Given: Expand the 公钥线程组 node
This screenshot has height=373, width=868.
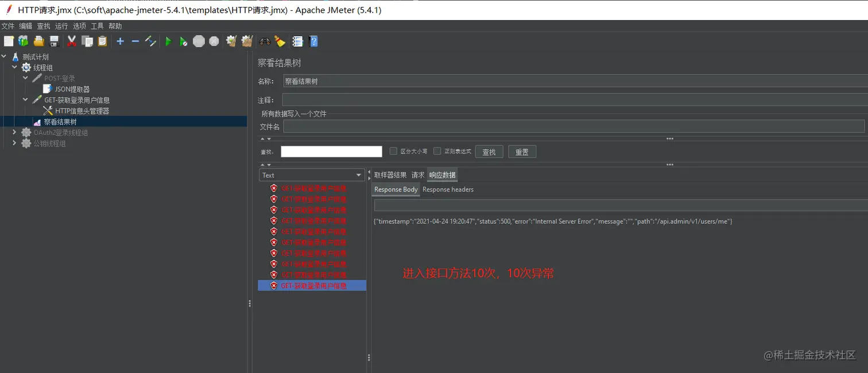Looking at the screenshot, I should click(14, 143).
